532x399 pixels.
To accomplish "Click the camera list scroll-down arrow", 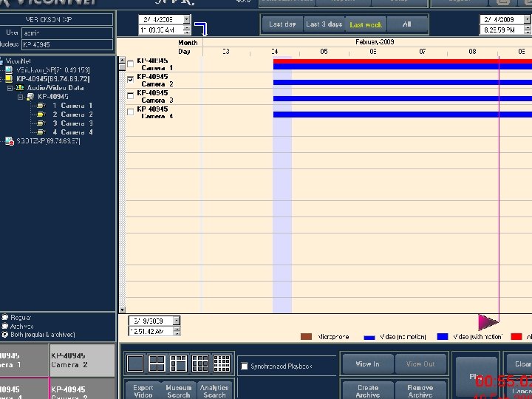I will click(x=122, y=310).
